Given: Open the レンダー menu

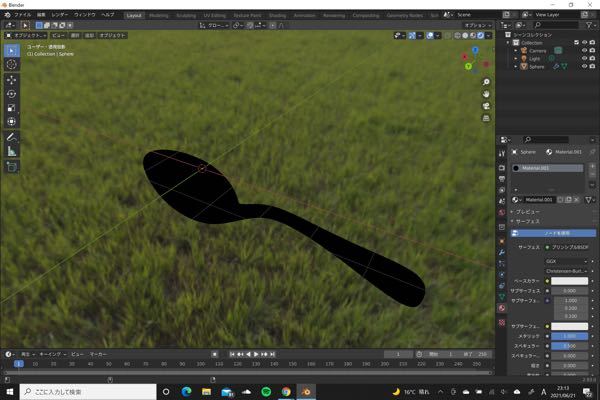Looking at the screenshot, I should (x=60, y=15).
